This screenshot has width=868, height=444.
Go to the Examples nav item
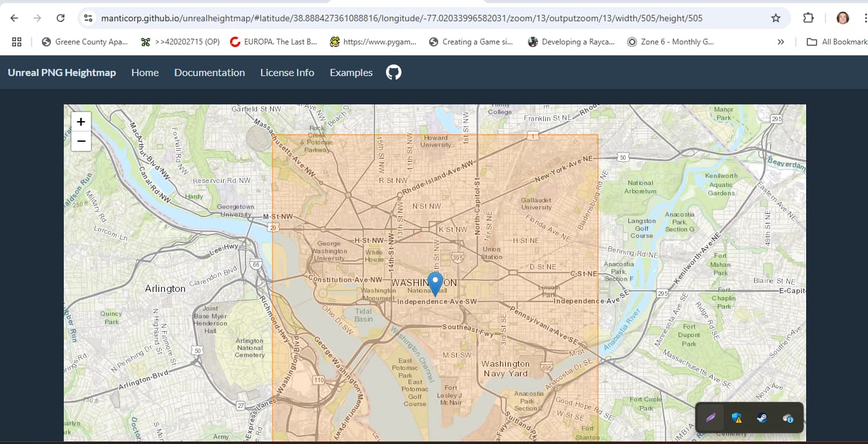(x=351, y=72)
